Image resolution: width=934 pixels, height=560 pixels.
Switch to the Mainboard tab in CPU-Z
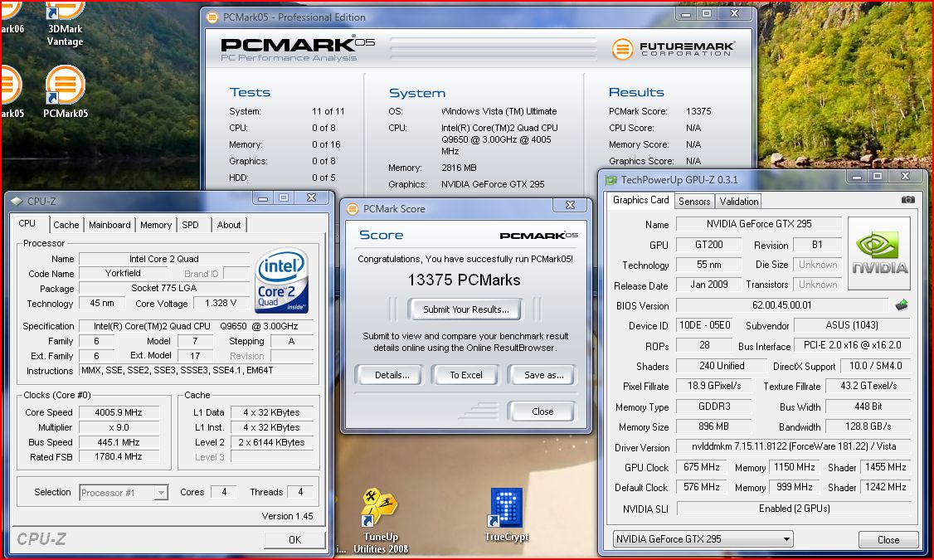tap(109, 225)
